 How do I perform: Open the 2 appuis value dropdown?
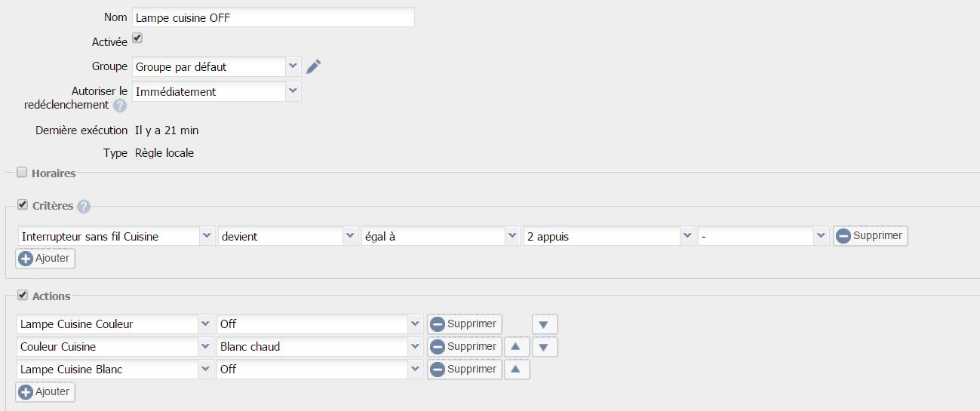point(609,236)
